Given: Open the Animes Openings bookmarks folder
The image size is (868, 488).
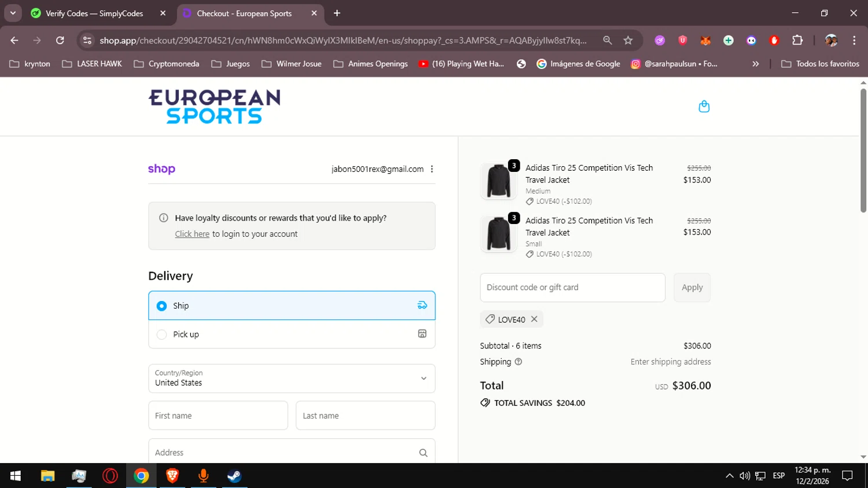Looking at the screenshot, I should point(370,64).
